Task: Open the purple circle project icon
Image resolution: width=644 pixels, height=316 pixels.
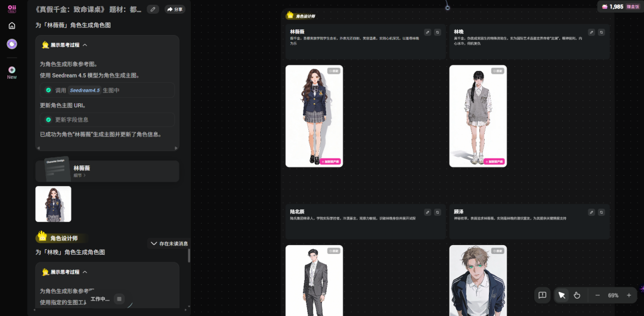Action: coord(12,44)
